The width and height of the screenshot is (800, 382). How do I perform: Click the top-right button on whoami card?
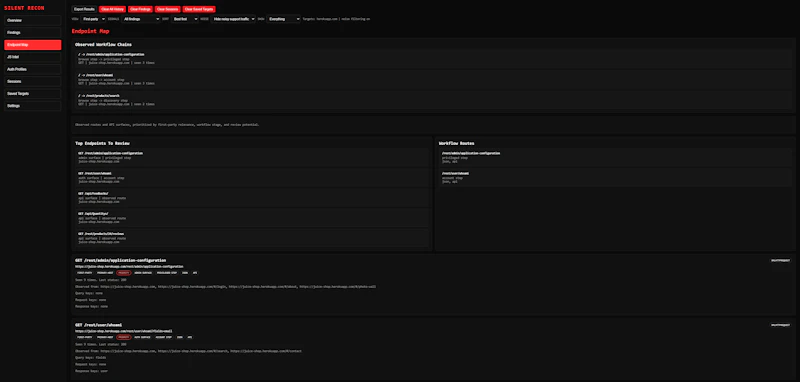point(780,325)
